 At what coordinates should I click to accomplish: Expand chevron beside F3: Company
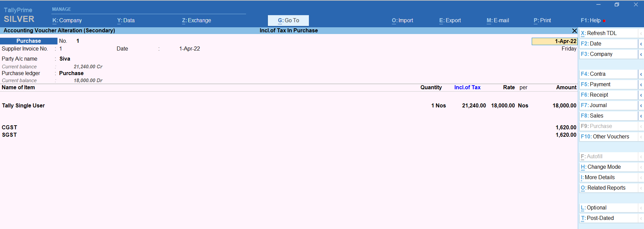point(641,54)
